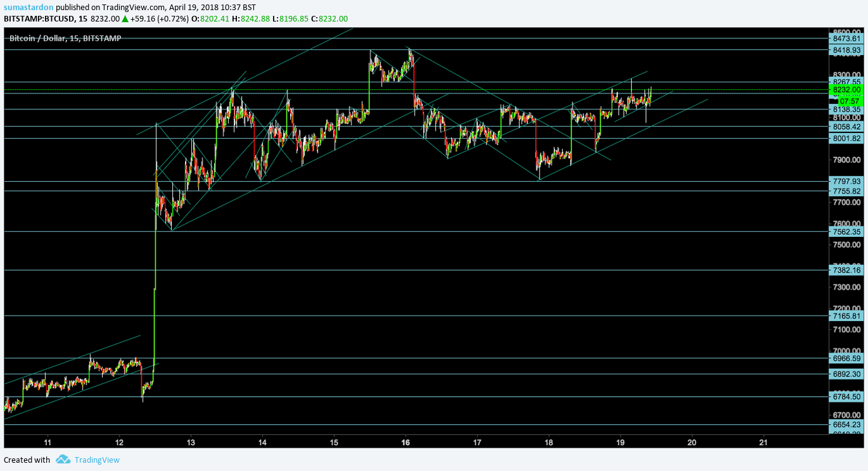Click the date 12 on time axis

coord(119,442)
